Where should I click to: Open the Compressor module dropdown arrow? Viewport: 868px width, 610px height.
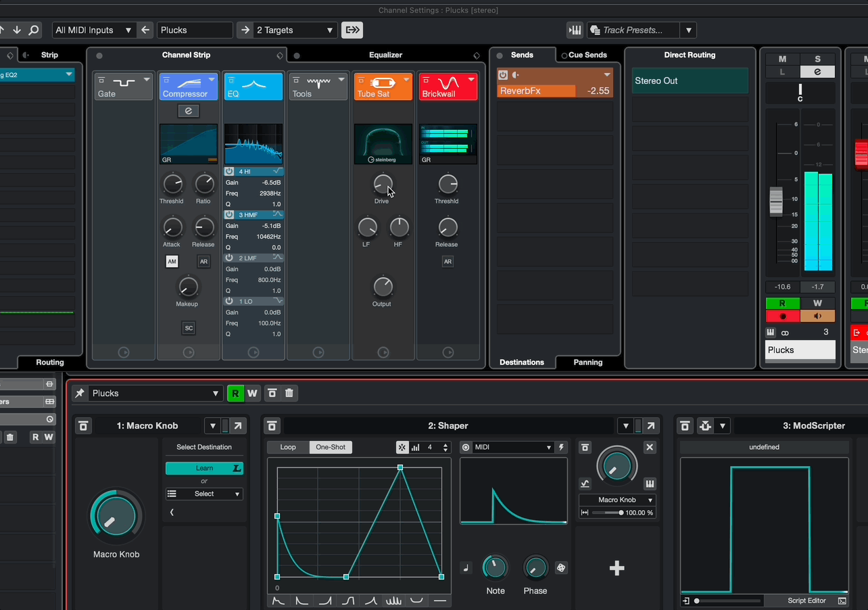211,80
